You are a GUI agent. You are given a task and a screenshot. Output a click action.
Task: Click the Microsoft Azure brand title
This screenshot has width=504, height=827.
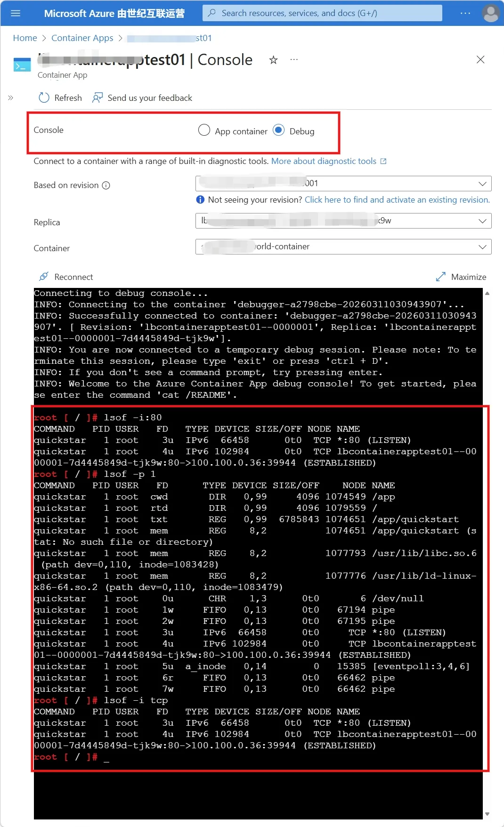point(114,13)
